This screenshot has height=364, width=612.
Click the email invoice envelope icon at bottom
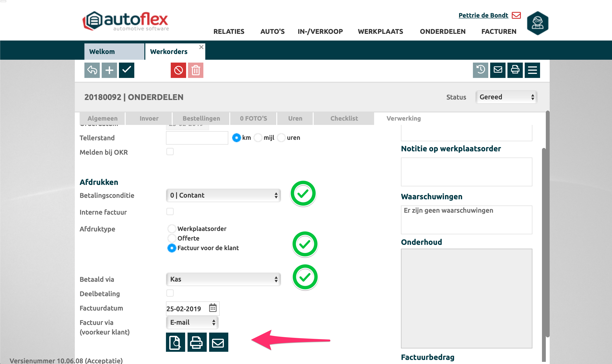[218, 342]
